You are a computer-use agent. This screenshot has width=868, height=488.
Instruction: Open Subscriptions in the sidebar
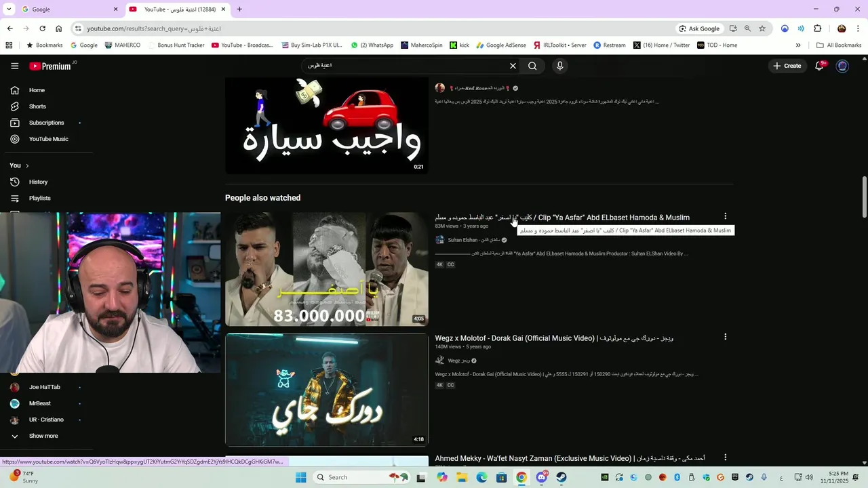pos(46,123)
